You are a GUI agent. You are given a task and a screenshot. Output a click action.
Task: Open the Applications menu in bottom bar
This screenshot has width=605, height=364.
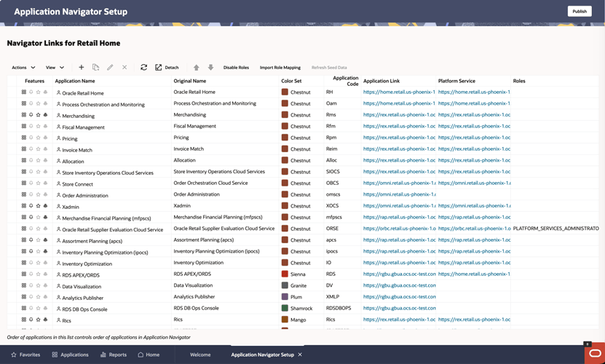point(70,355)
